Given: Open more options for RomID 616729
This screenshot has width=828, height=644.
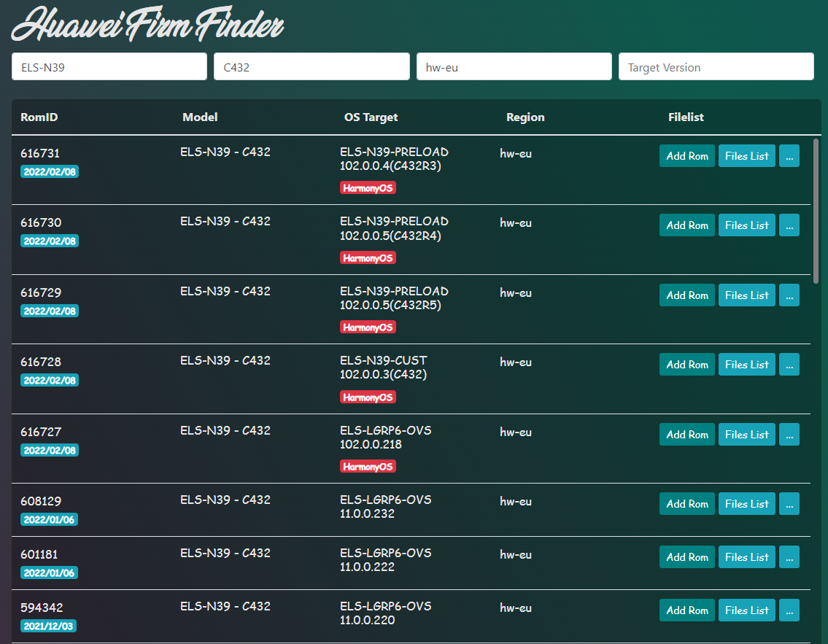Looking at the screenshot, I should (x=789, y=295).
